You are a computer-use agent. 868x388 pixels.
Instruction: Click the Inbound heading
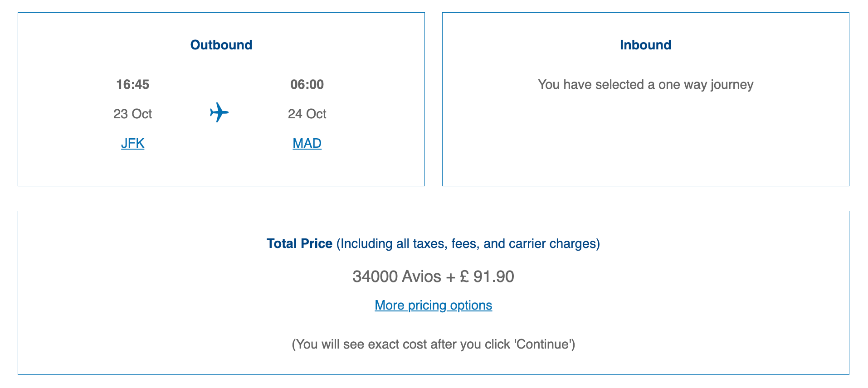(645, 45)
